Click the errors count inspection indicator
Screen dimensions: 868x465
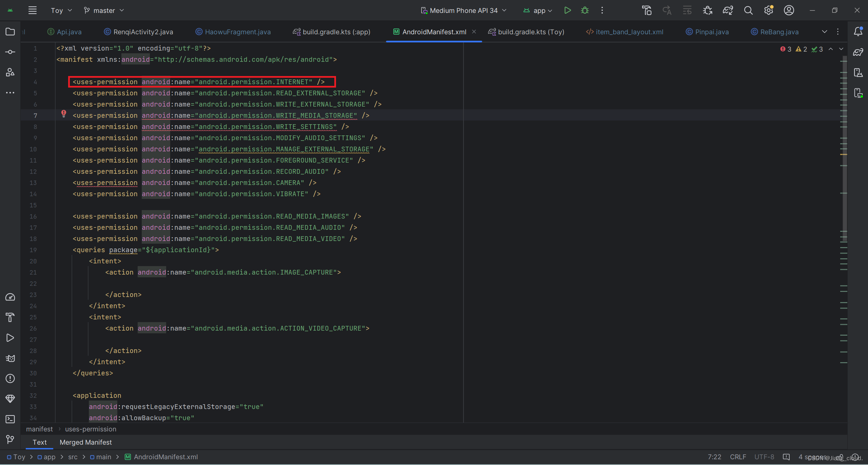[x=785, y=49]
